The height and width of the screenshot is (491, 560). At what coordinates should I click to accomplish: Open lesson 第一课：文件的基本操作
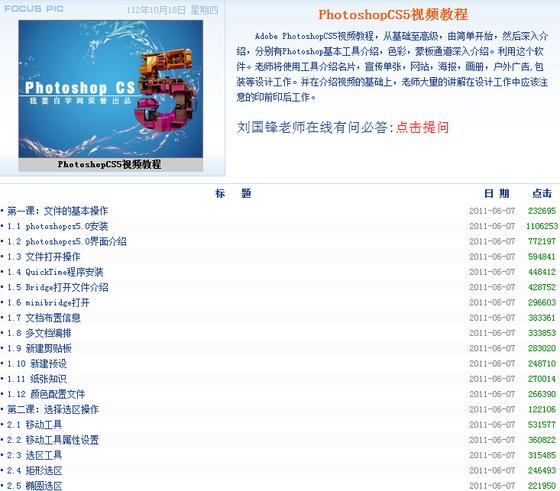click(x=58, y=211)
